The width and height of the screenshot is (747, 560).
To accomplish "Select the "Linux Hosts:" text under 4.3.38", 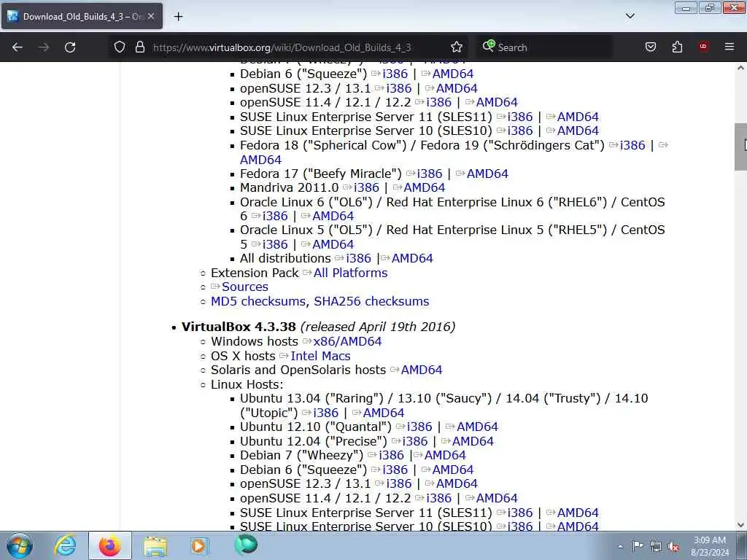I will click(247, 384).
